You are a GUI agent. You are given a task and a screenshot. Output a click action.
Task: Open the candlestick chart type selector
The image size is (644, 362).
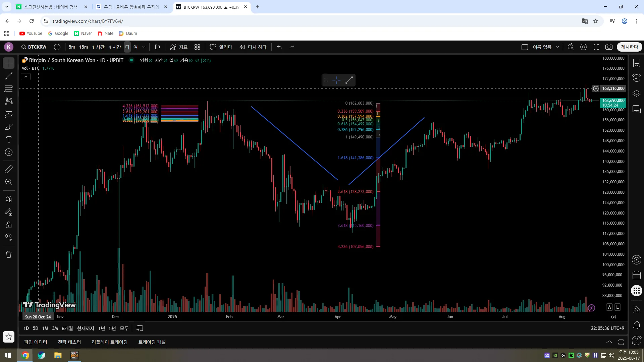pyautogui.click(x=157, y=47)
